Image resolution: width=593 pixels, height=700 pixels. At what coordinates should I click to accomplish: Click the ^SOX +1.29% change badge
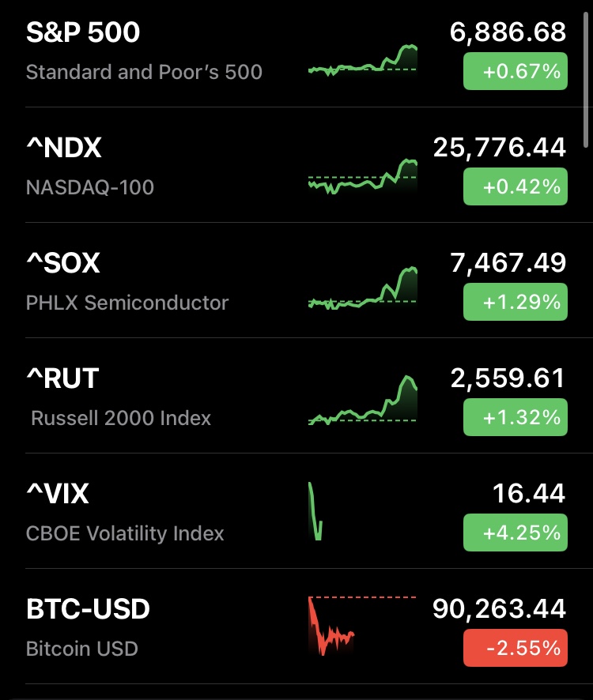pyautogui.click(x=515, y=303)
